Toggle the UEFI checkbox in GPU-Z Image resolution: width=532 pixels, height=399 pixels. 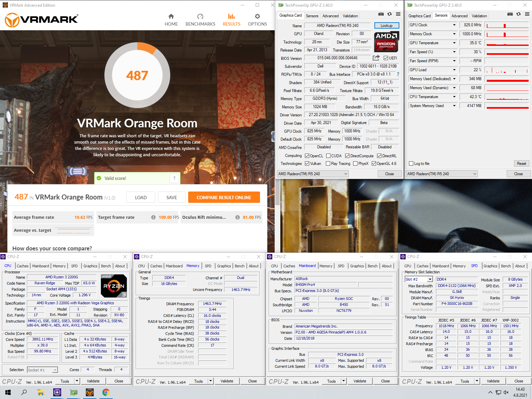(x=386, y=58)
